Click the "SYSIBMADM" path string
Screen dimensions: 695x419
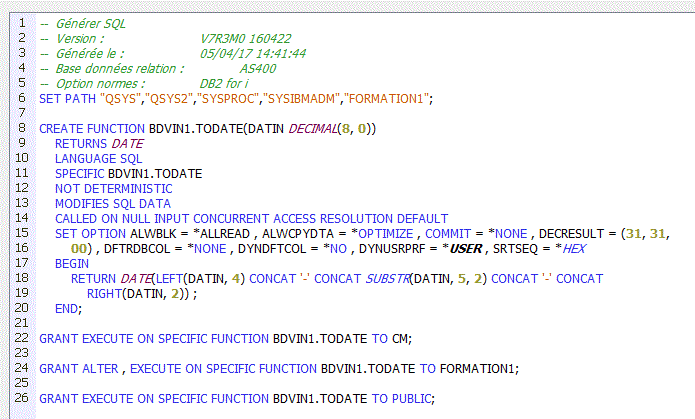pyautogui.click(x=301, y=98)
